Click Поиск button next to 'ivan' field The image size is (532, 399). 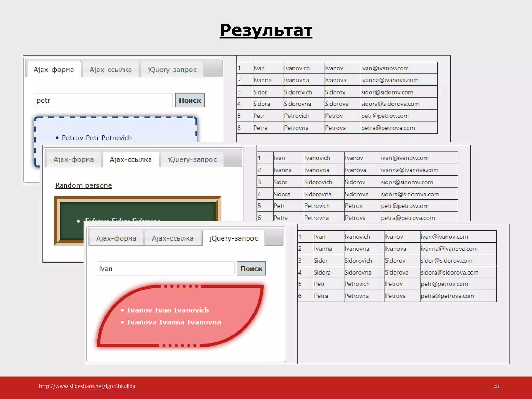pyautogui.click(x=251, y=268)
